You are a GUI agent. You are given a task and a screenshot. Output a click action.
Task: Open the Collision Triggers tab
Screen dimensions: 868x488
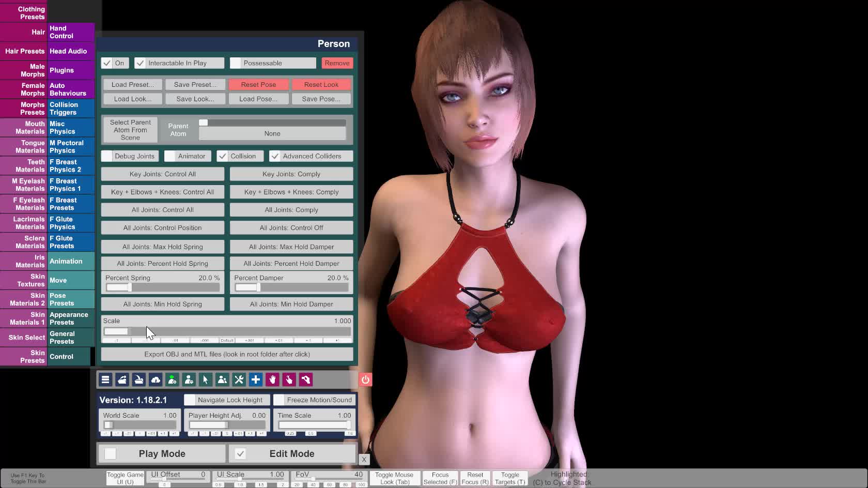point(71,109)
